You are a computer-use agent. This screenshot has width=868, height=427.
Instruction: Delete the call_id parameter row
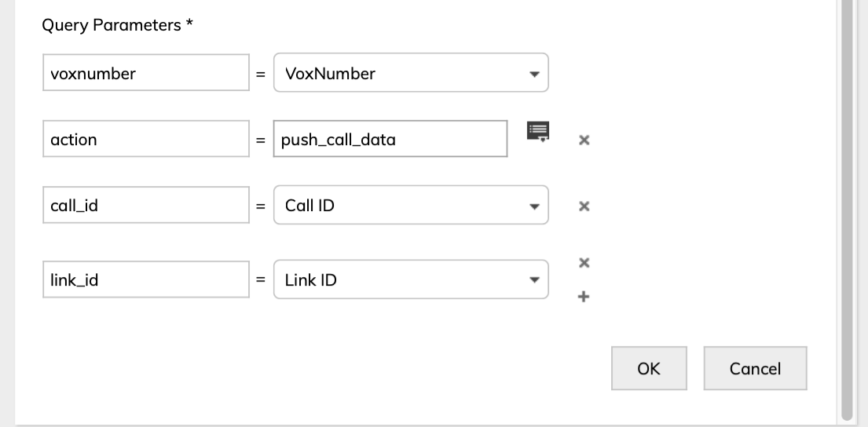pyautogui.click(x=584, y=206)
